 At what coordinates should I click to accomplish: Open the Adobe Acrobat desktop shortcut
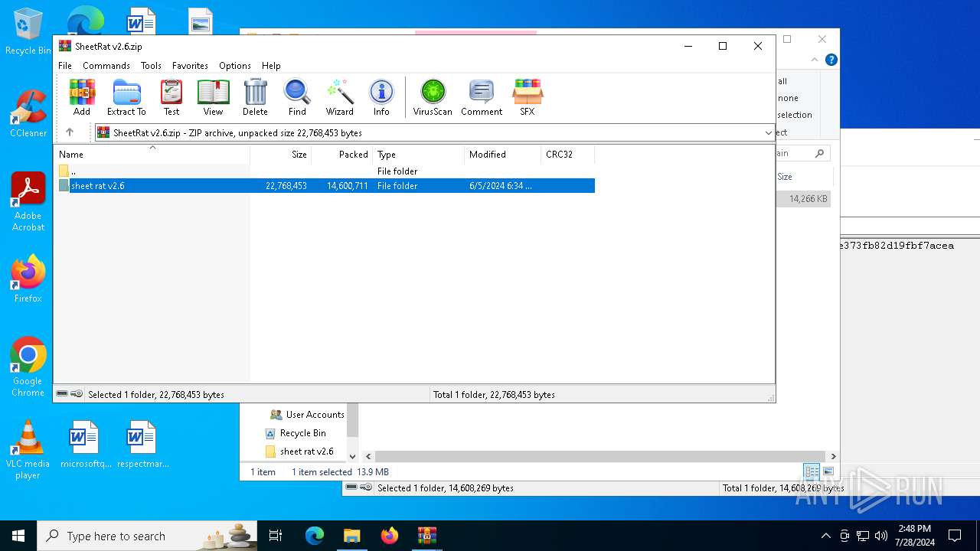coord(28,202)
